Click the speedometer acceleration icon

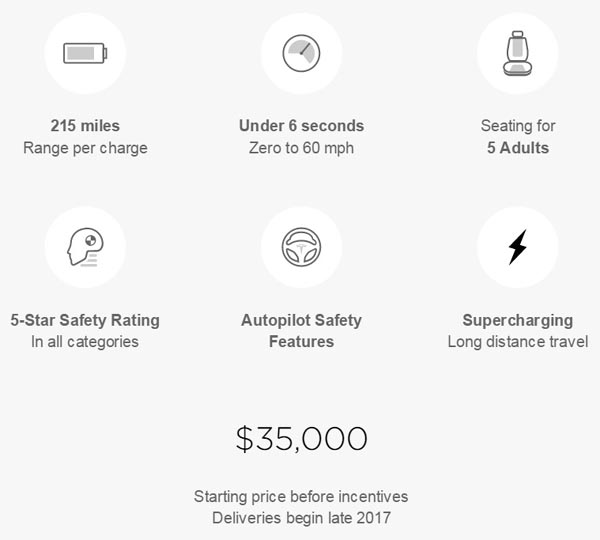point(301,54)
